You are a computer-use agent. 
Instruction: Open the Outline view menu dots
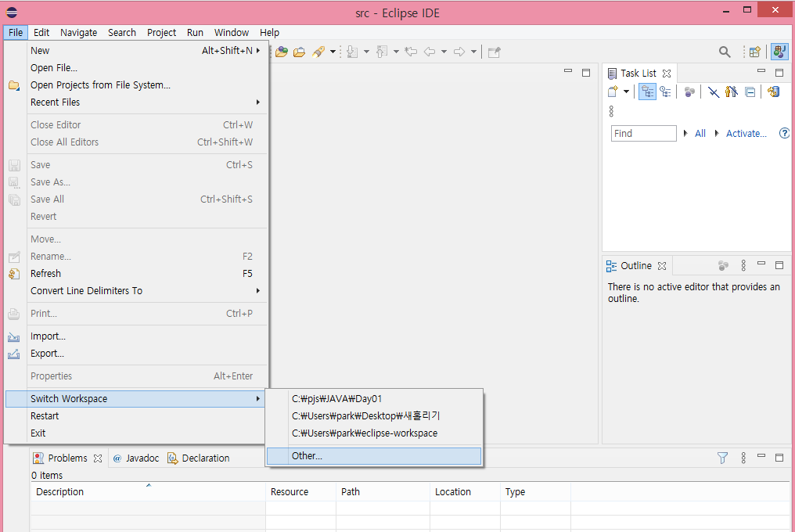tap(743, 265)
